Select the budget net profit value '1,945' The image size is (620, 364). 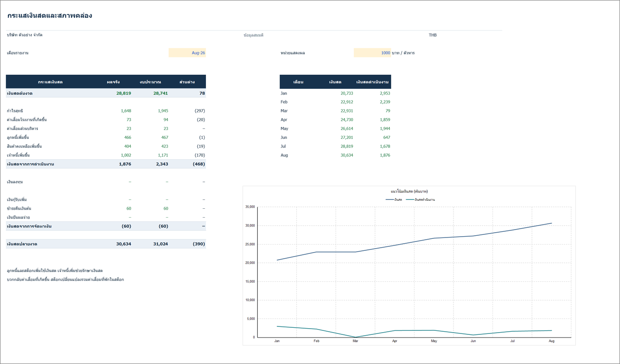coord(163,111)
